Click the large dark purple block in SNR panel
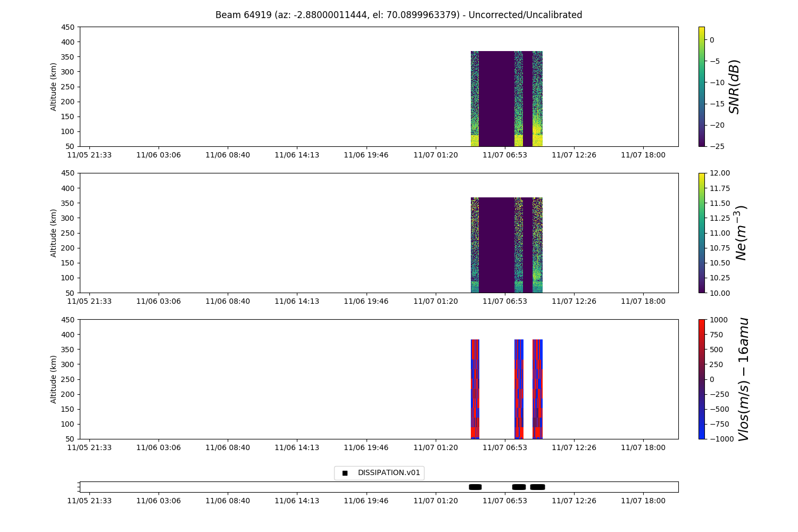The height and width of the screenshot is (532, 798). (496, 98)
